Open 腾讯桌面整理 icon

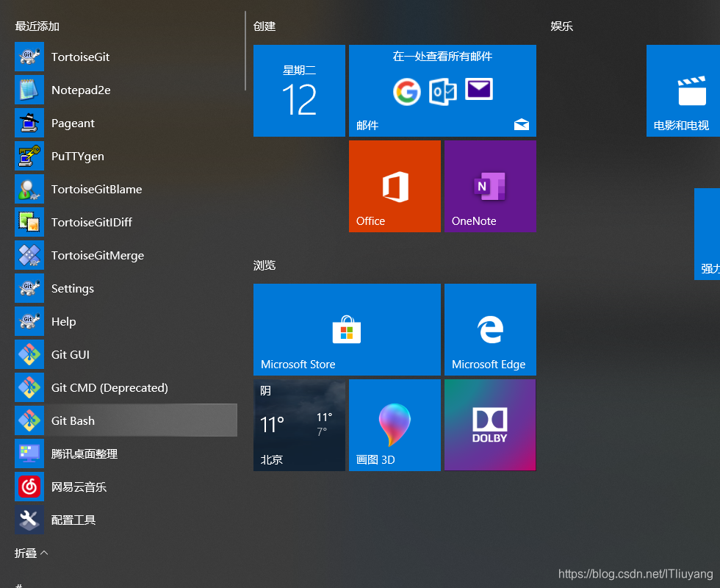click(x=29, y=454)
